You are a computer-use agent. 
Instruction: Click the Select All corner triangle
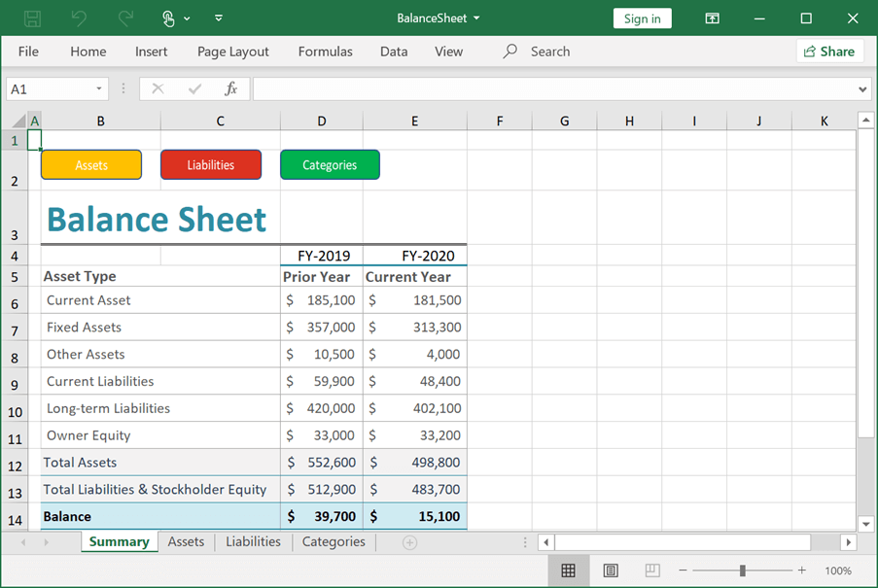tap(18, 121)
